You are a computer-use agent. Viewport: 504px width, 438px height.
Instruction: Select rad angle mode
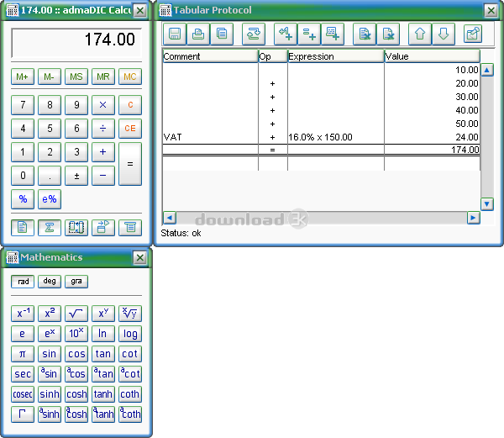click(x=23, y=282)
